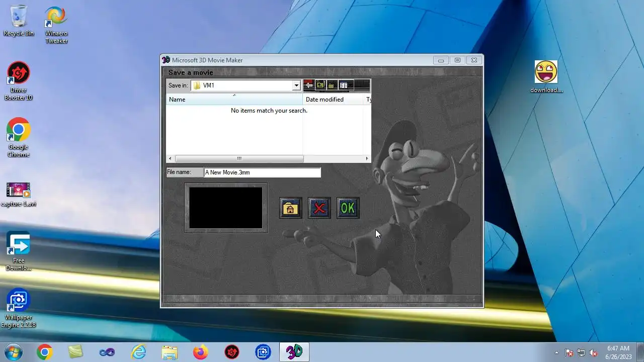
Task: Open Wallpaper Engine from taskbar
Action: pos(263,352)
